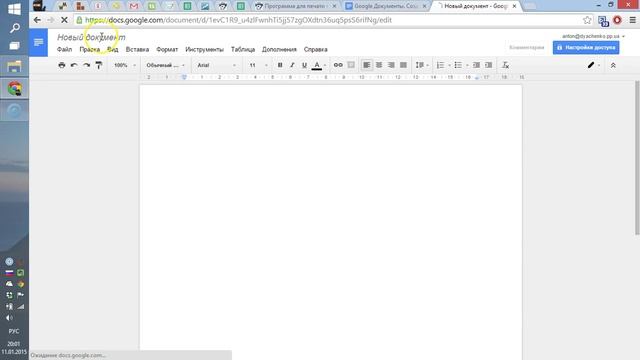This screenshot has width=640, height=360.
Task: Open the Таблица menu
Action: [243, 49]
